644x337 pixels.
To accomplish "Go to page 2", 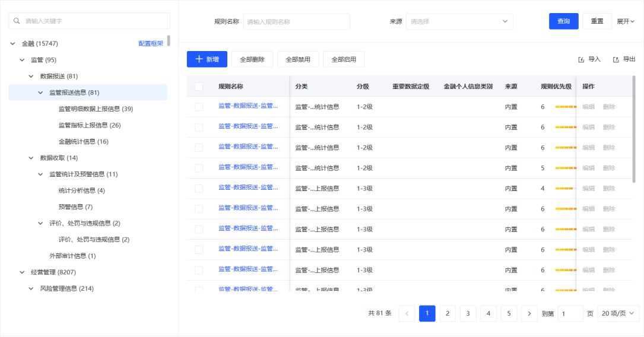I will [448, 314].
